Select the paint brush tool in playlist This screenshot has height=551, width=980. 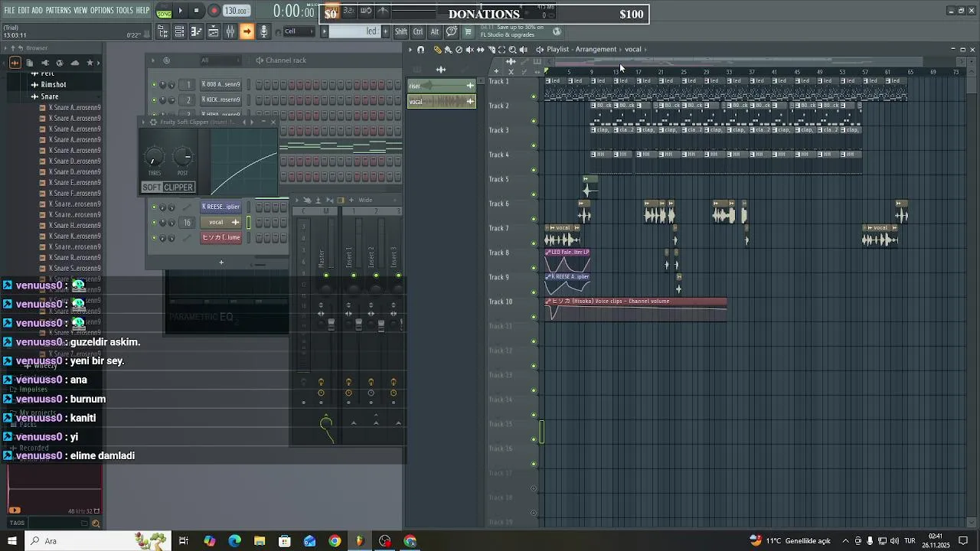point(448,50)
